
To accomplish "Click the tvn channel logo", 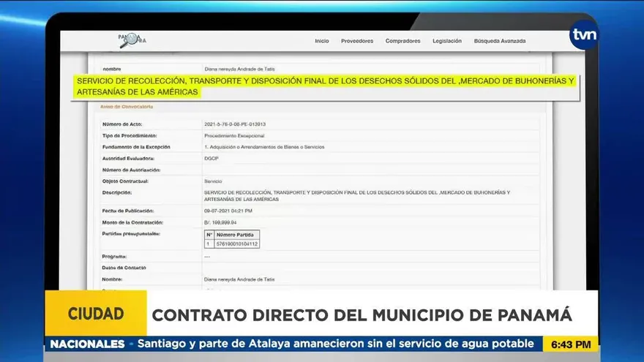I will (x=584, y=35).
